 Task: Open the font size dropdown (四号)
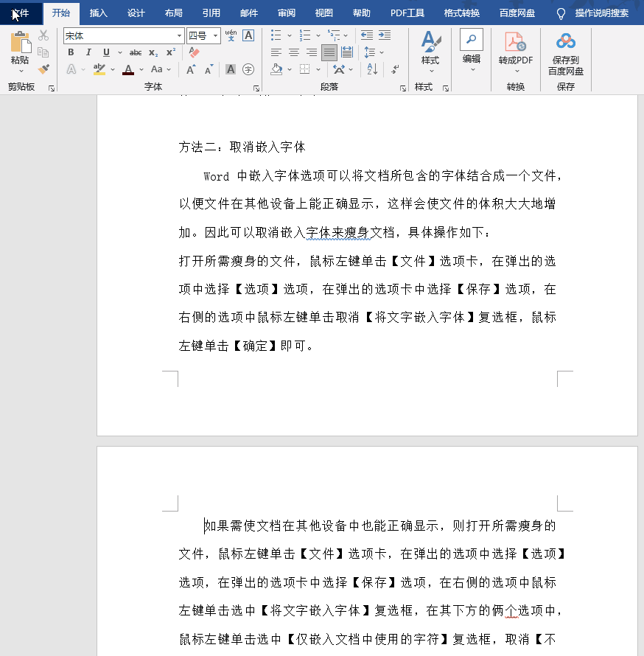[x=215, y=36]
